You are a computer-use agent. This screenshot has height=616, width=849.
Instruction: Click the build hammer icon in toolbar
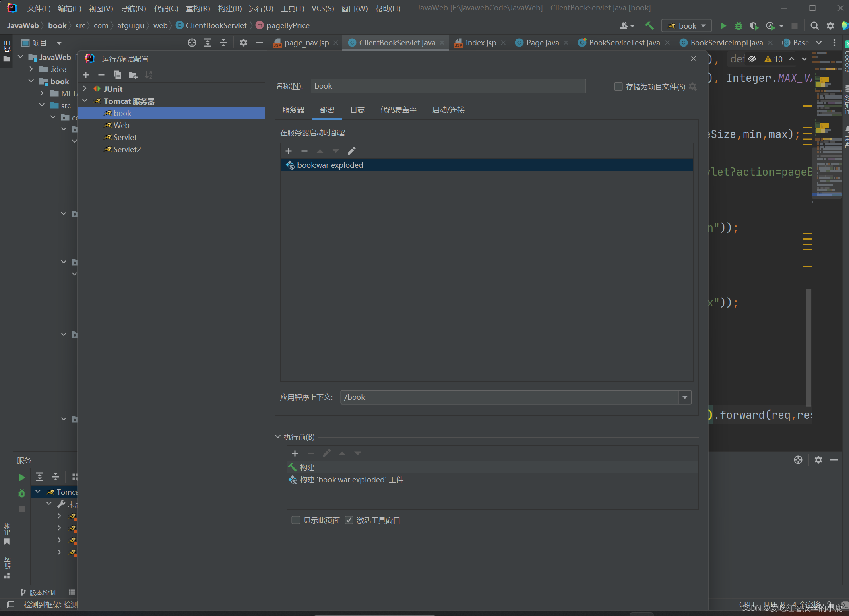pos(649,26)
